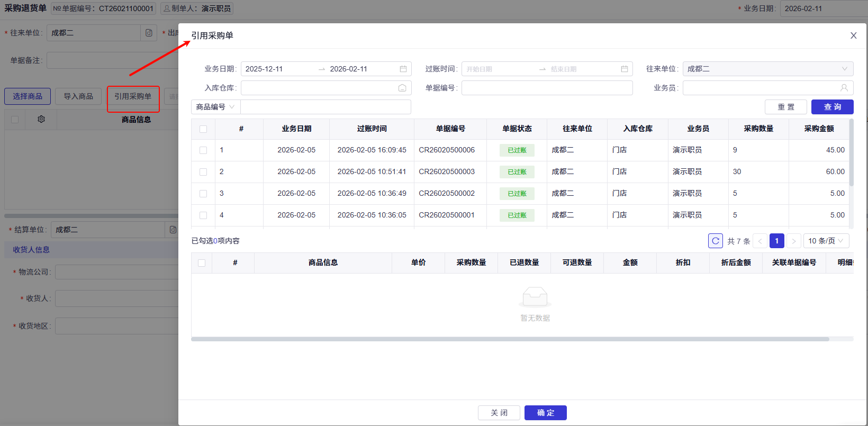Click the 导入商品 button
The width and height of the screenshot is (868, 426).
(x=78, y=96)
